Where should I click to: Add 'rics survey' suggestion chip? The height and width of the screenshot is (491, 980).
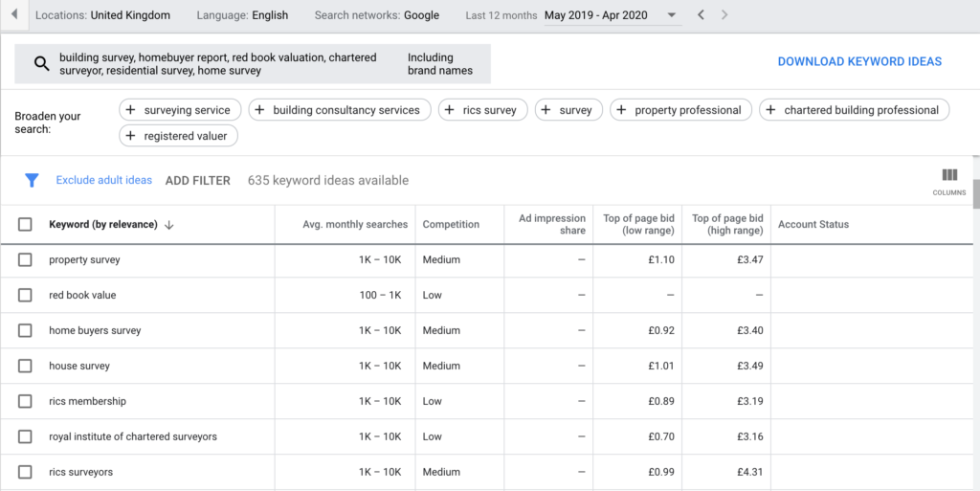tap(482, 110)
